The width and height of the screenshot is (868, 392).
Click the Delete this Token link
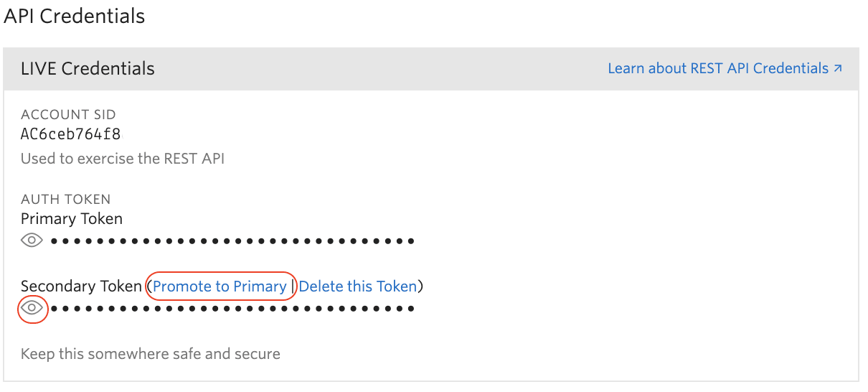(357, 286)
